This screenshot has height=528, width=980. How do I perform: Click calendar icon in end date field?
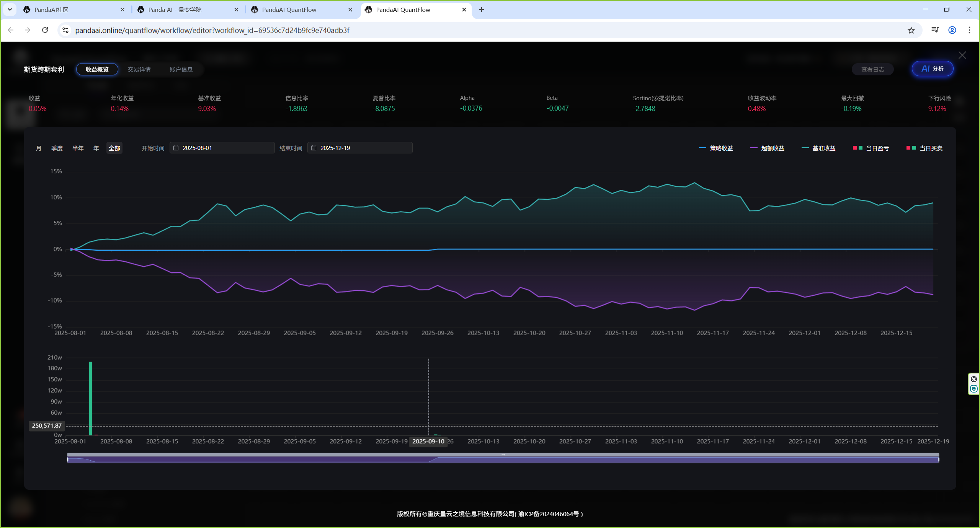click(314, 148)
